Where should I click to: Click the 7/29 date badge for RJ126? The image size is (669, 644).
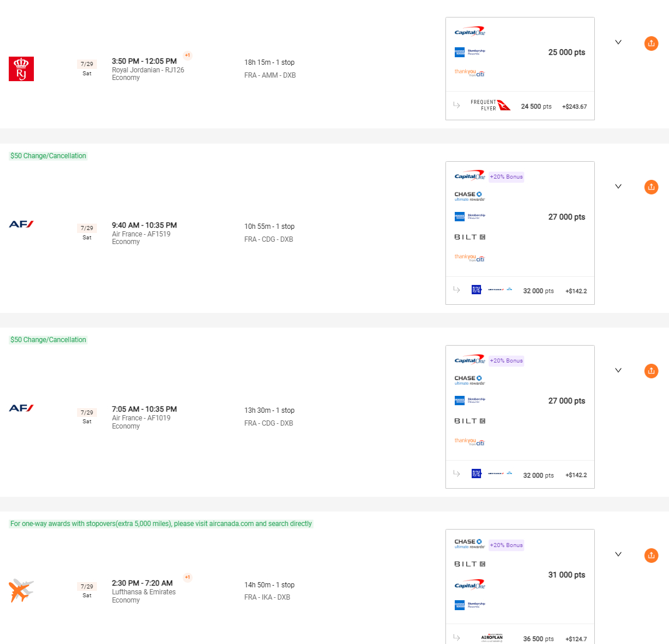pos(87,64)
